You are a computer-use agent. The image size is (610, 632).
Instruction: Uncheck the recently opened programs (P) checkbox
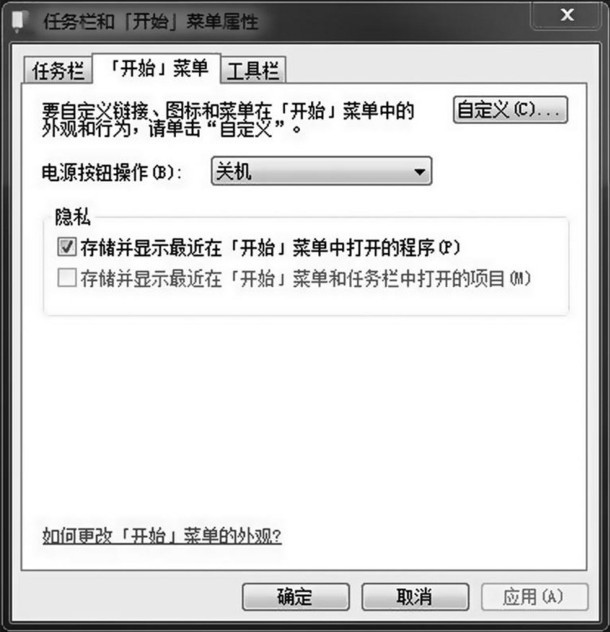tap(67, 247)
